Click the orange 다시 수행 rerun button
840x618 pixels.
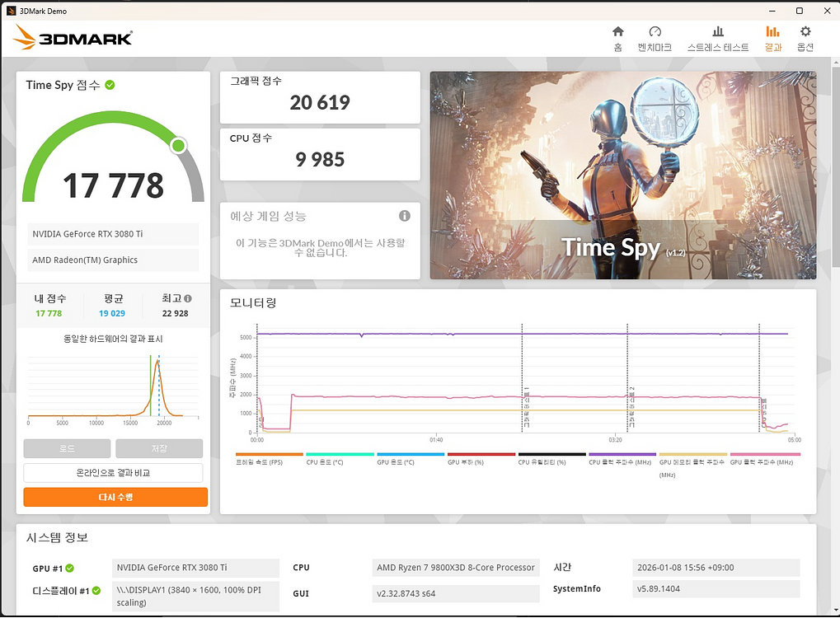[115, 497]
